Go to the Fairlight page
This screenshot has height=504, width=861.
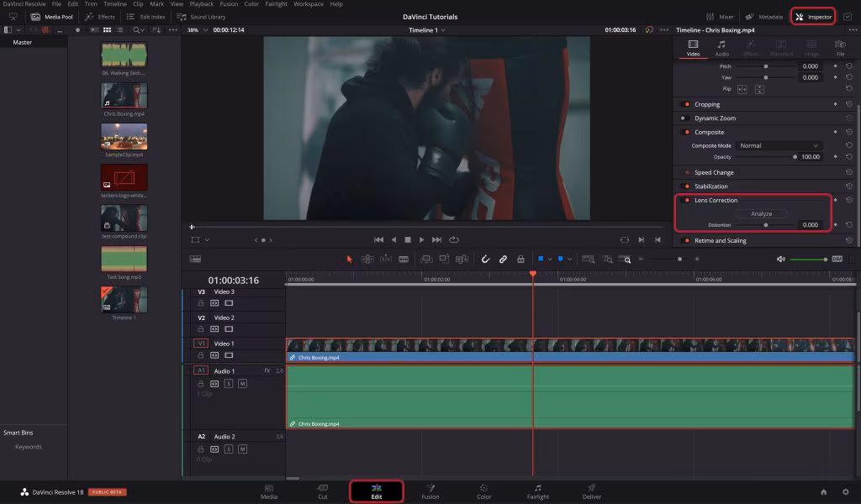pos(537,492)
